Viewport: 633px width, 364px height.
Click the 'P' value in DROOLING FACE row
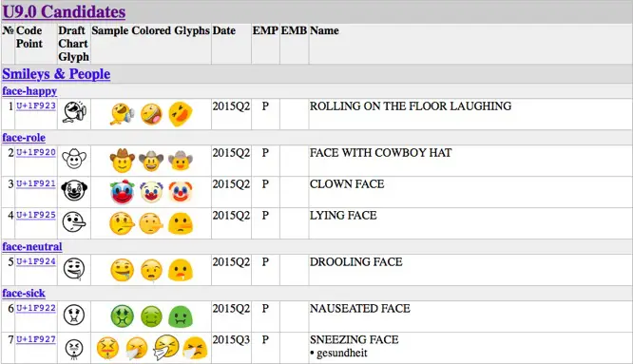coord(265,262)
